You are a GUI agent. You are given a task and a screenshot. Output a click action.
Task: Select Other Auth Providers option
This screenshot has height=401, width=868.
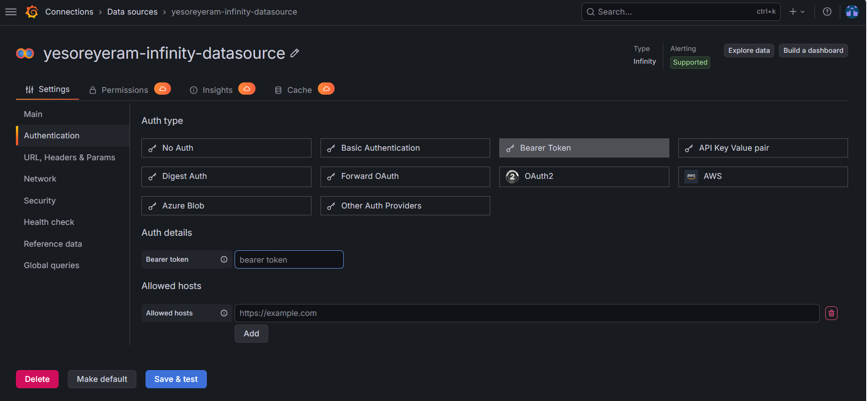[405, 206]
